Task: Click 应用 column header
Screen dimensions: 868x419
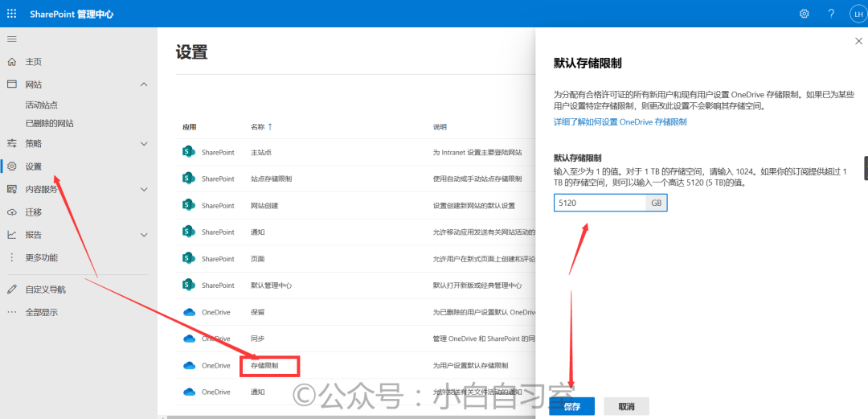Action: coord(190,127)
